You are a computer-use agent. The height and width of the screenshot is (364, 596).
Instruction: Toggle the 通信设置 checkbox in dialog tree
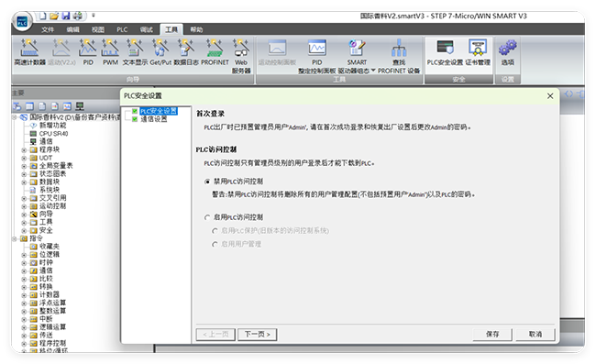point(135,119)
